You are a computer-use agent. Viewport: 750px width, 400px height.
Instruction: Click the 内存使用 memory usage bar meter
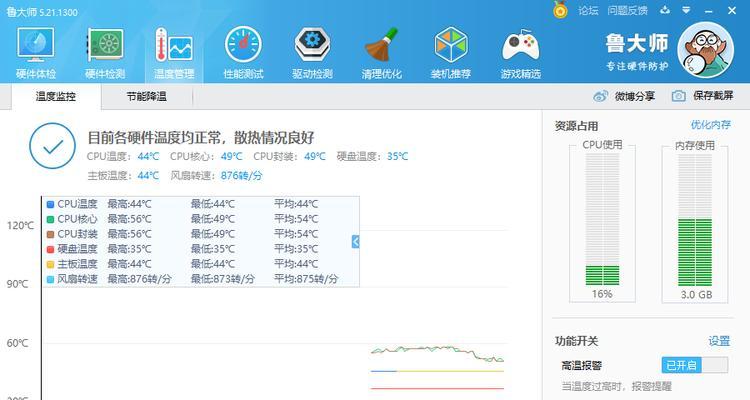[x=695, y=219]
